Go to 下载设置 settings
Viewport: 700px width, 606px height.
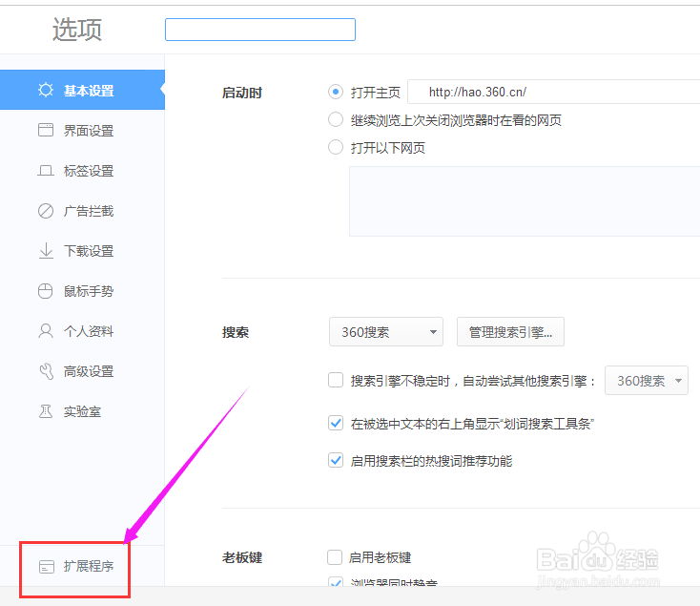(x=82, y=251)
